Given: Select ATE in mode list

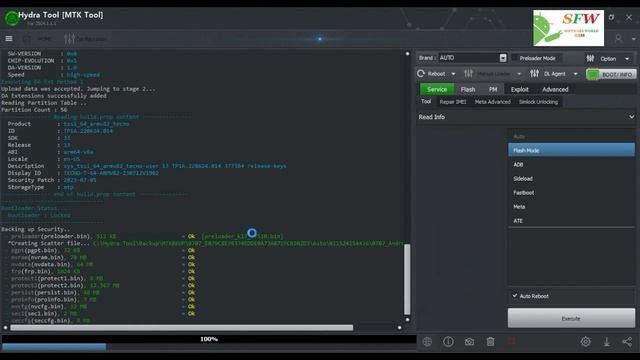Looking at the screenshot, I should coord(571,220).
